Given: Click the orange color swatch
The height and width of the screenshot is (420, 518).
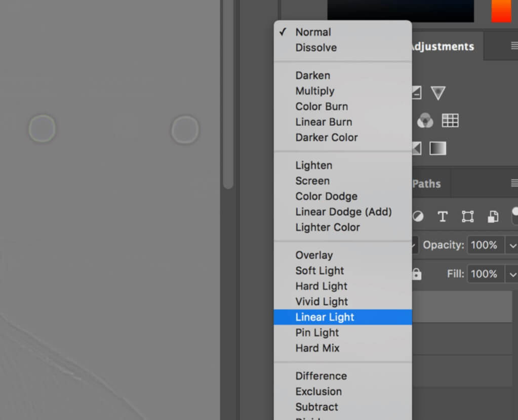Looking at the screenshot, I should tap(502, 11).
